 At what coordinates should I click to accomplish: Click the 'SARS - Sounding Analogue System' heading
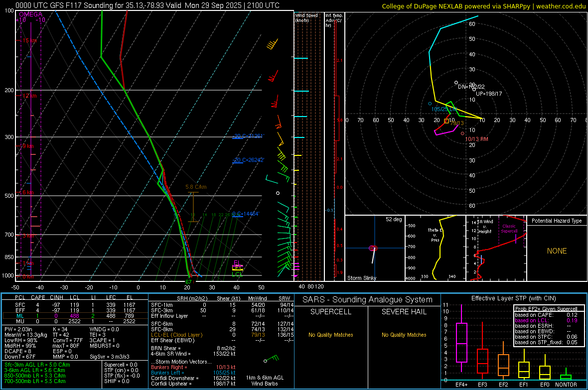[367, 300]
